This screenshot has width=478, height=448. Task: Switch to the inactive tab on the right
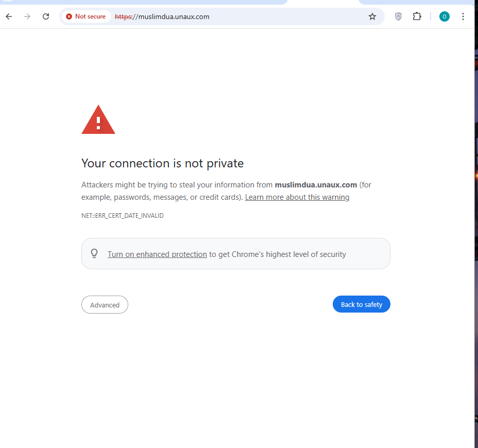[x=416, y=2]
